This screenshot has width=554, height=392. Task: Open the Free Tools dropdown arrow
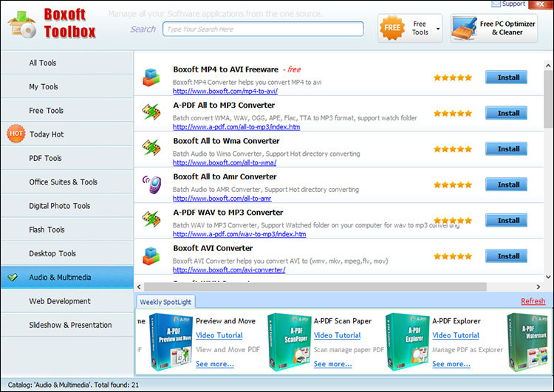tap(438, 29)
